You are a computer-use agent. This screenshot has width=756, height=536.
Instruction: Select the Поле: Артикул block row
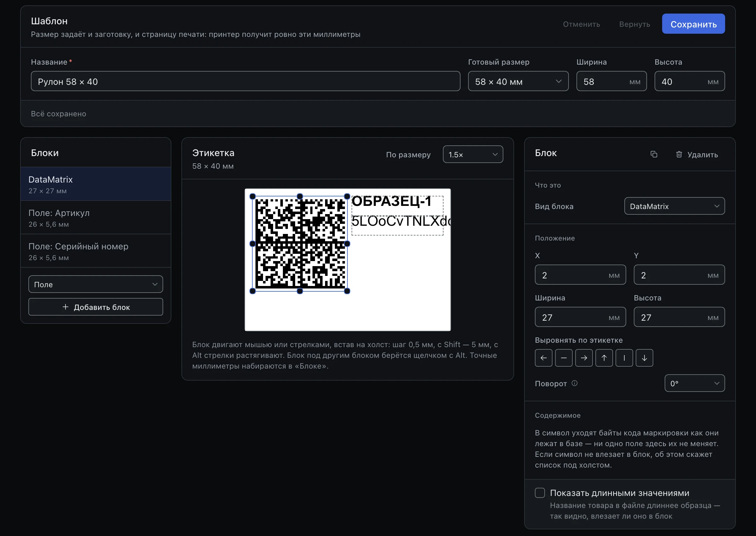tap(96, 218)
